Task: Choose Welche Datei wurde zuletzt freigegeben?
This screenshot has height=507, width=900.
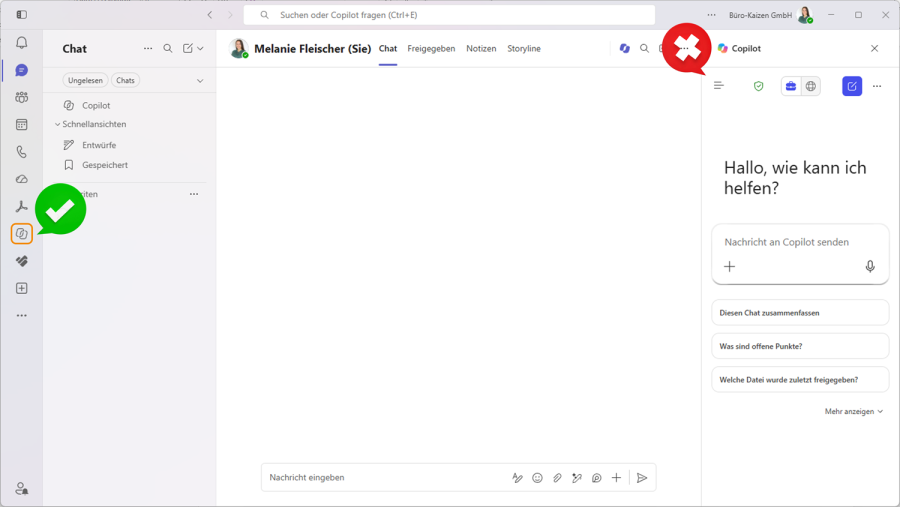Action: [800, 380]
